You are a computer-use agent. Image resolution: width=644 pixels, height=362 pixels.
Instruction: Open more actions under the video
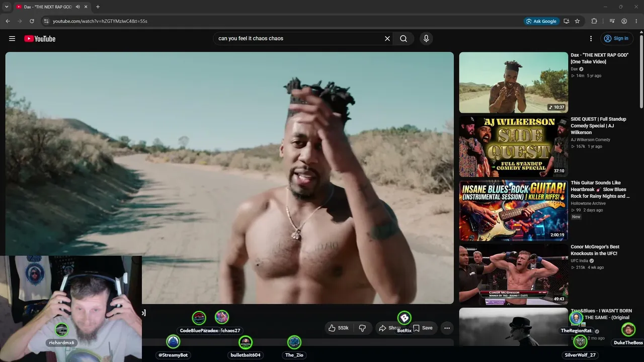pyautogui.click(x=447, y=328)
